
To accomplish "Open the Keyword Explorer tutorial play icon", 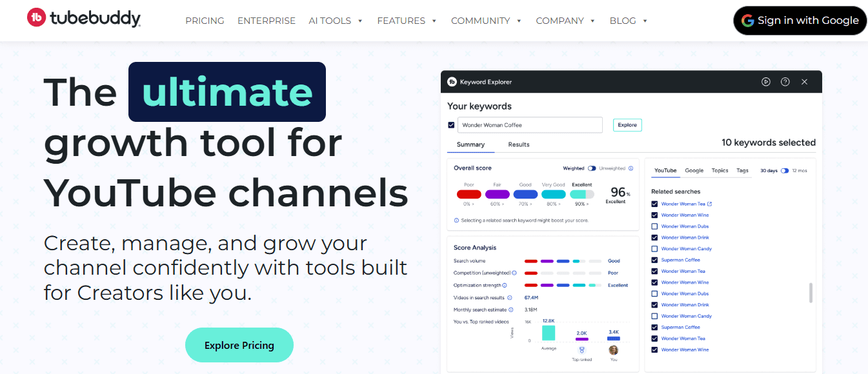I will (x=766, y=81).
